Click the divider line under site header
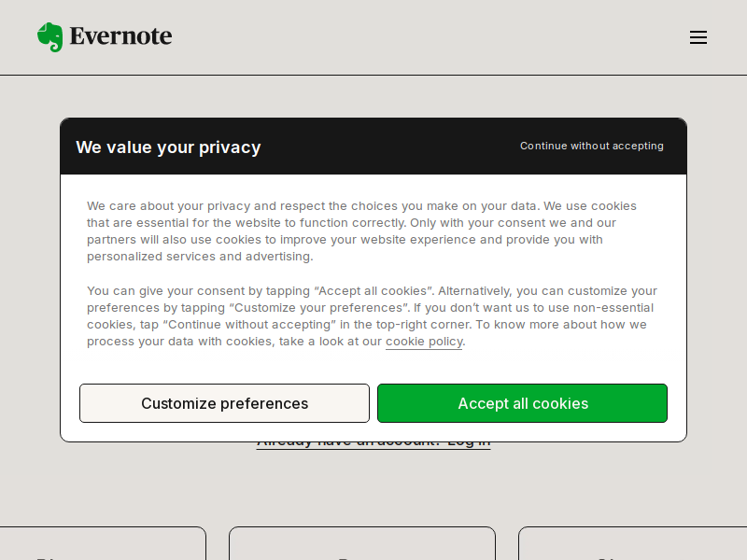This screenshot has width=747, height=560. (373, 75)
